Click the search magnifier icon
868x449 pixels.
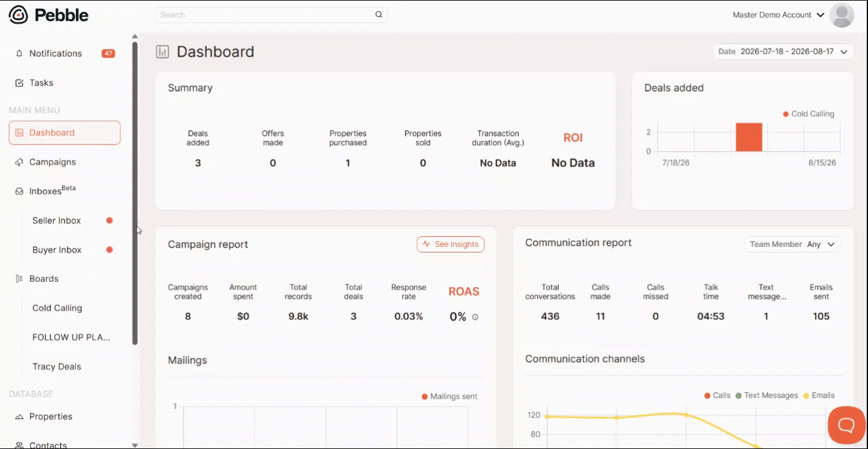pyautogui.click(x=379, y=15)
